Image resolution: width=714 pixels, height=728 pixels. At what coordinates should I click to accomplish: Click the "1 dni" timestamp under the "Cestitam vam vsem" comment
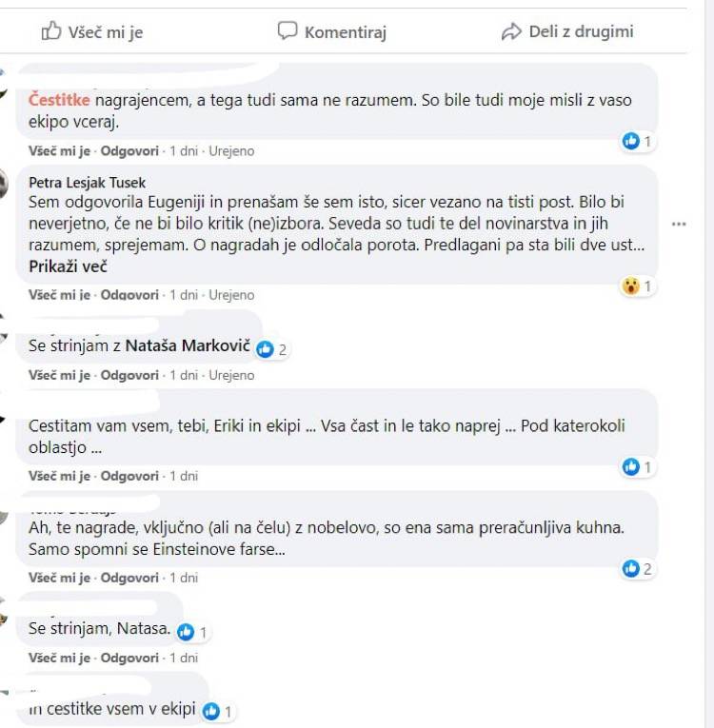tap(184, 476)
